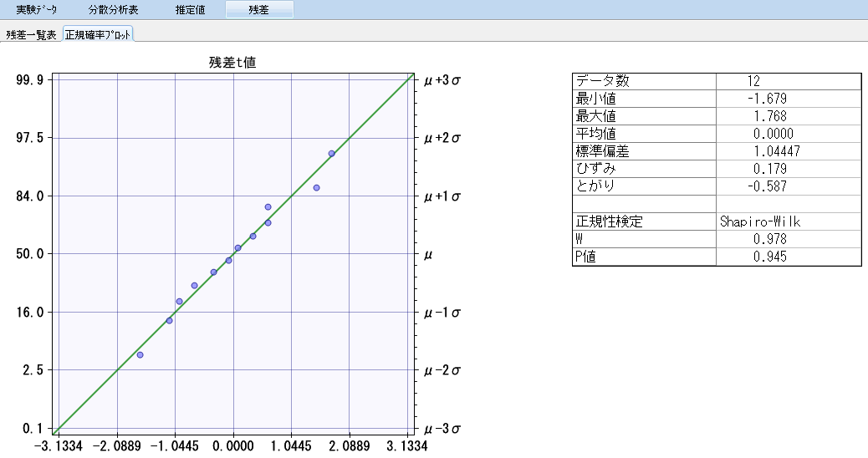The width and height of the screenshot is (868, 458).
Task: Click the 2.5 y-axis label
Action: click(x=33, y=370)
